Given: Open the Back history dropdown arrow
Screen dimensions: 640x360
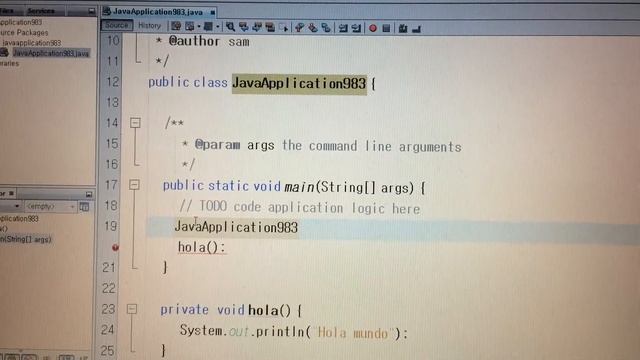Looking at the screenshot, I should pyautogui.click(x=198, y=27).
